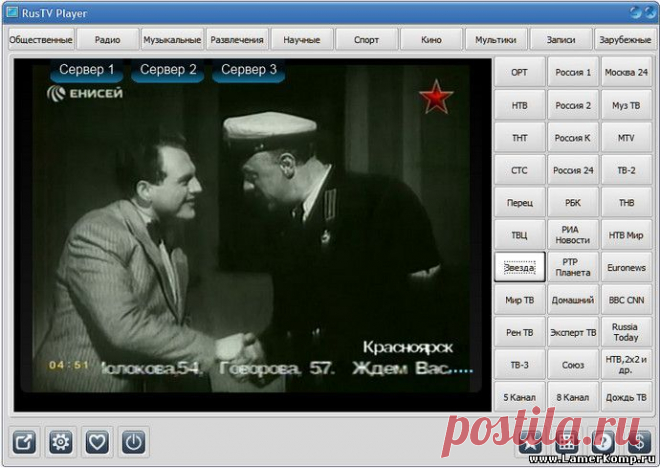Viewport: 660px width, 468px height.
Task: Tune to the ТНВ channel
Action: point(626,202)
